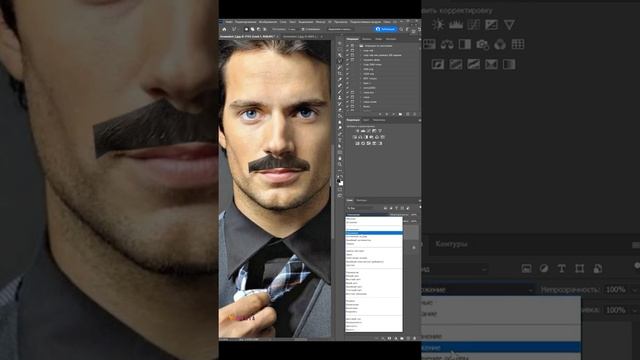Filter type layers with enlarged T icon
This screenshot has width=640, height=360.
pos(562,269)
